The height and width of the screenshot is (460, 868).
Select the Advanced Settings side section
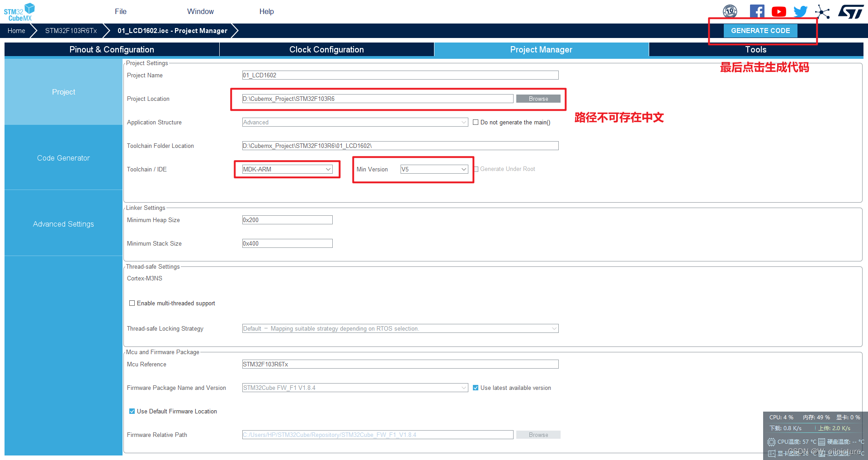click(x=63, y=224)
